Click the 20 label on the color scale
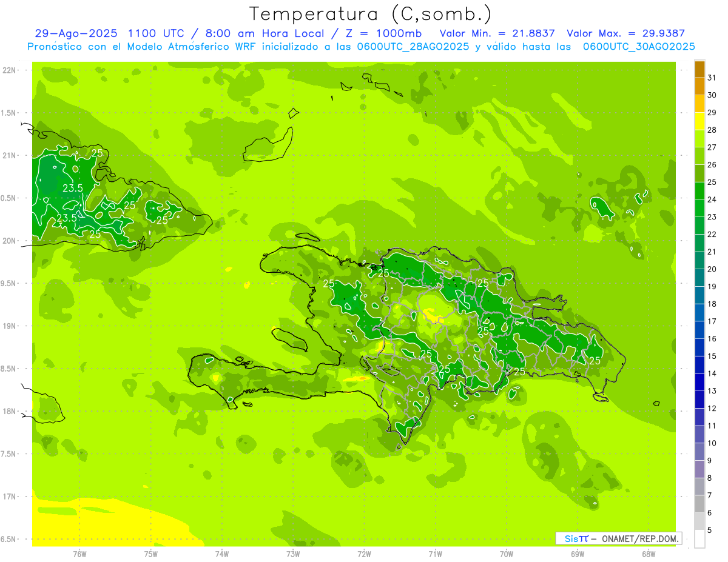The height and width of the screenshot is (562, 728). click(712, 269)
